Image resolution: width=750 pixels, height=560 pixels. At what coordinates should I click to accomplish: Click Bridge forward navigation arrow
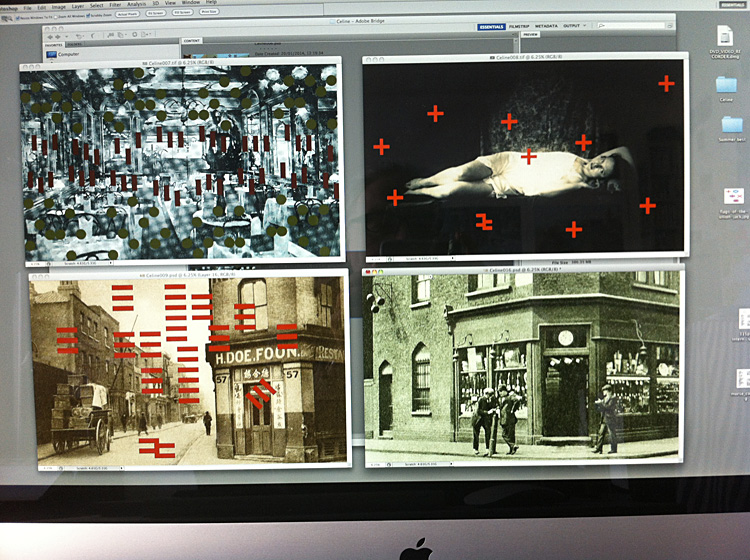pos(58,37)
